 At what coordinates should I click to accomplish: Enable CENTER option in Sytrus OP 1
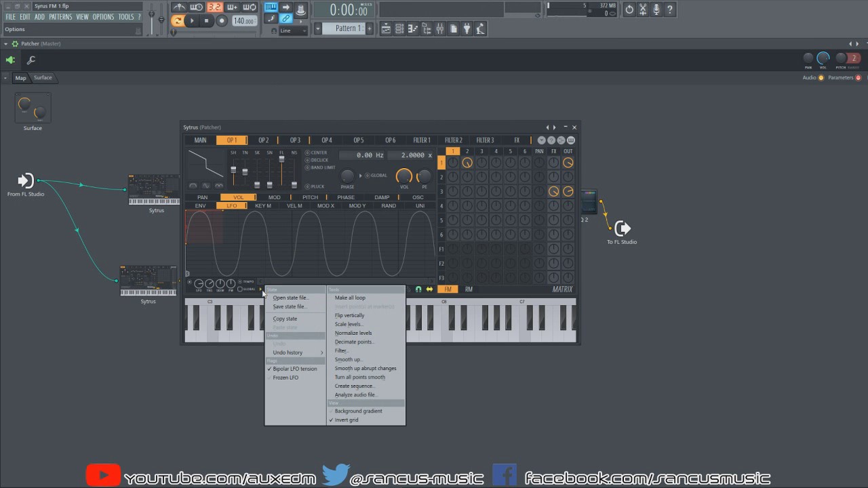pyautogui.click(x=307, y=152)
